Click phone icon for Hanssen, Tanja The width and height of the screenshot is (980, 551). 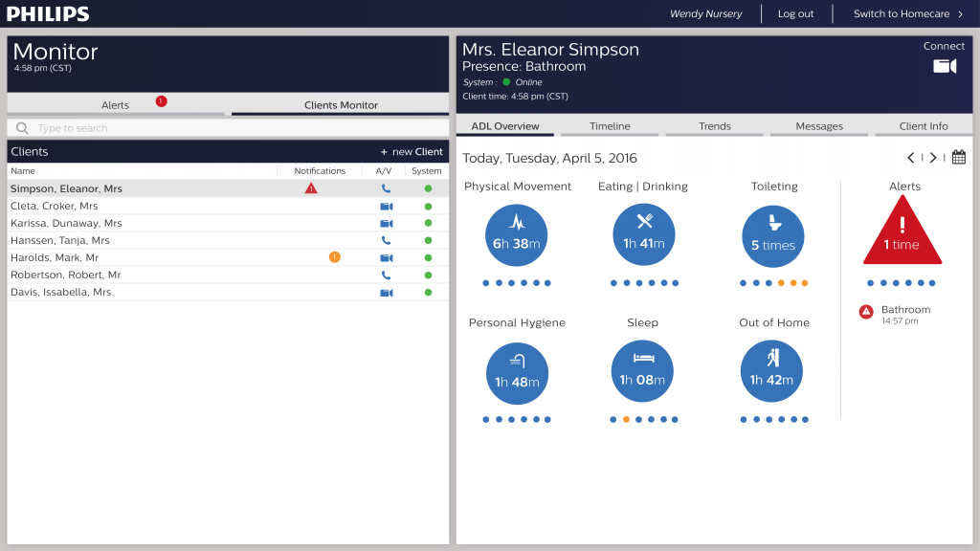pos(386,240)
